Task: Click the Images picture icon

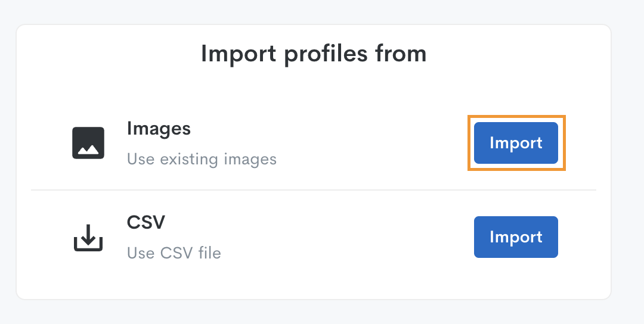Action: [88, 143]
